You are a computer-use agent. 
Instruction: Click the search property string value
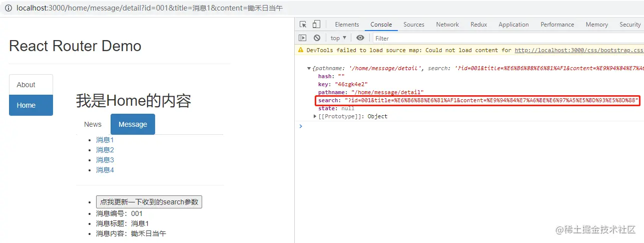(491, 100)
